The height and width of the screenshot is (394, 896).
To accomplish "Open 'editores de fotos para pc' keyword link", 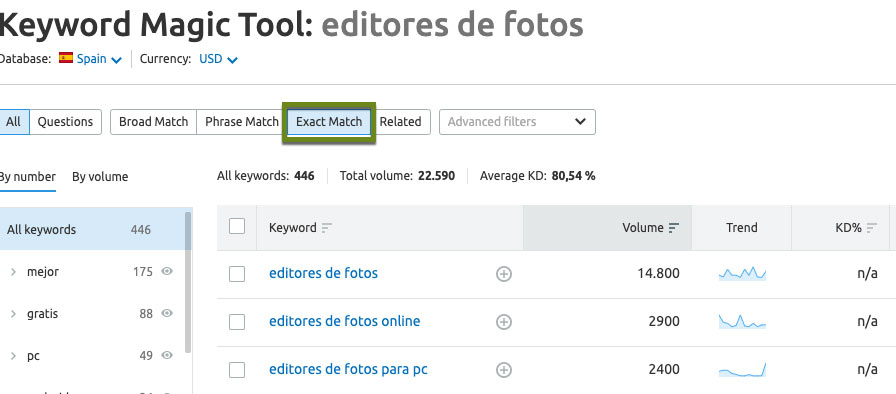I will click(348, 369).
